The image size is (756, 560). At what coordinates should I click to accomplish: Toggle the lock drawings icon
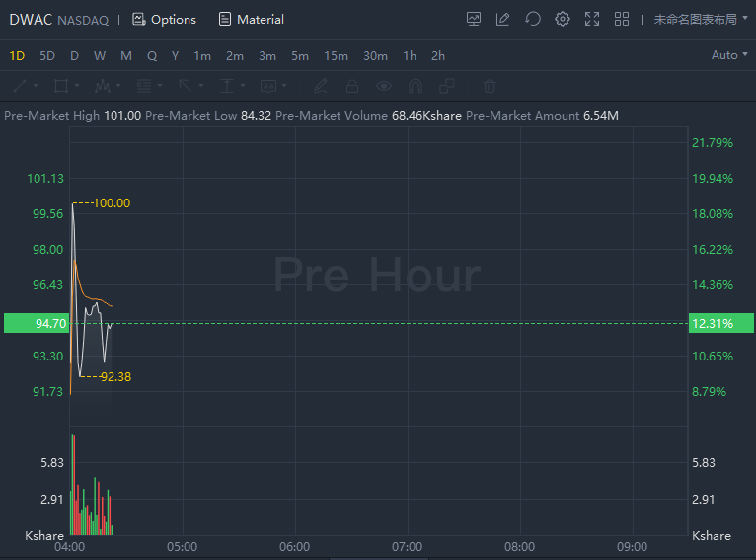(352, 86)
